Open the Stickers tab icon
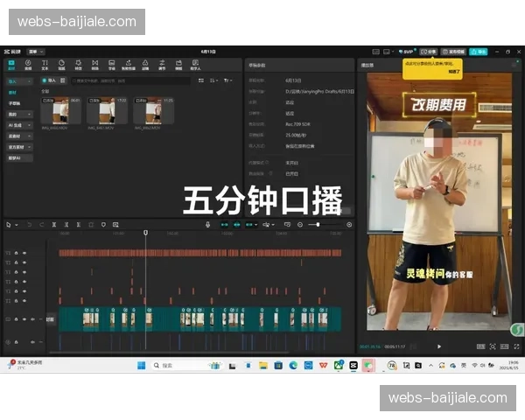 pos(61,65)
